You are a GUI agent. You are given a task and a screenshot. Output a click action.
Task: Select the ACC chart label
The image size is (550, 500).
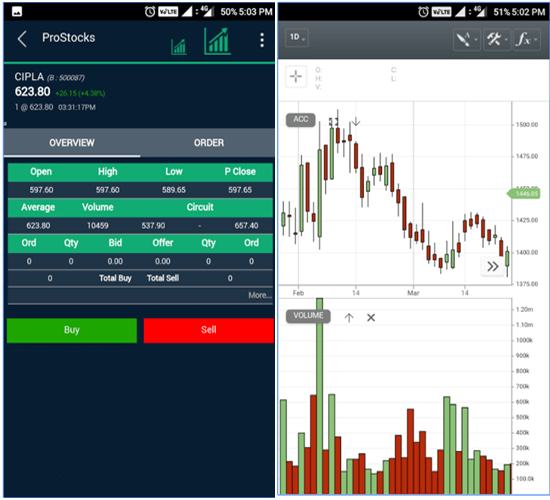301,120
